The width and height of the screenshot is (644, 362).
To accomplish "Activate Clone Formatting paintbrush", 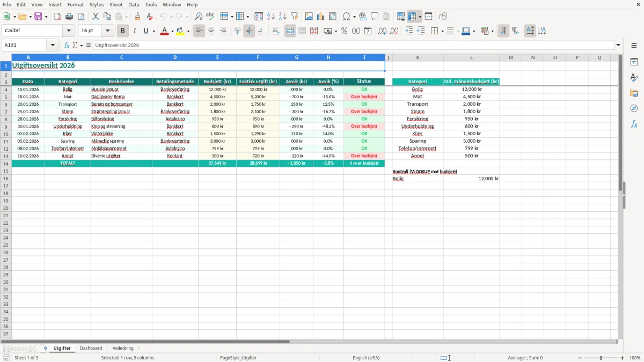I will point(138,17).
